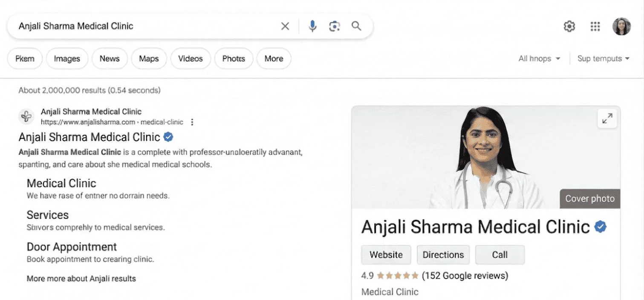The image size is (644, 300).
Task: Open the account profile avatar
Action: tap(621, 26)
